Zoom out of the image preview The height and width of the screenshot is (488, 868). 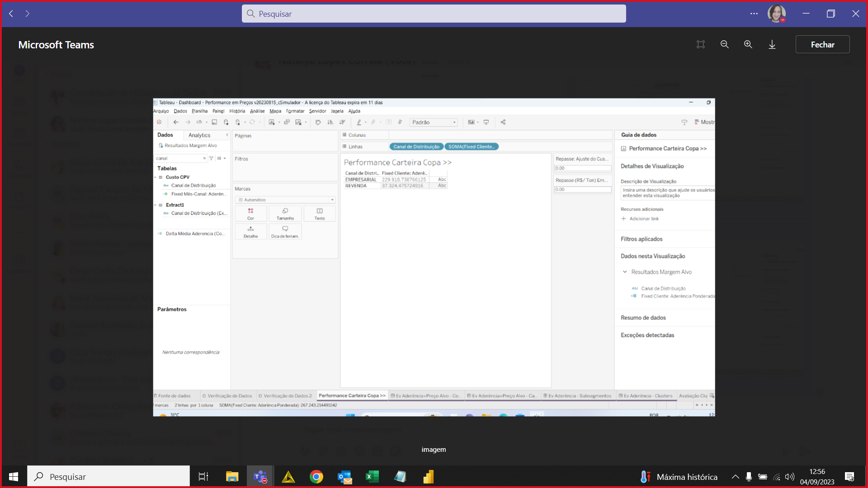724,44
